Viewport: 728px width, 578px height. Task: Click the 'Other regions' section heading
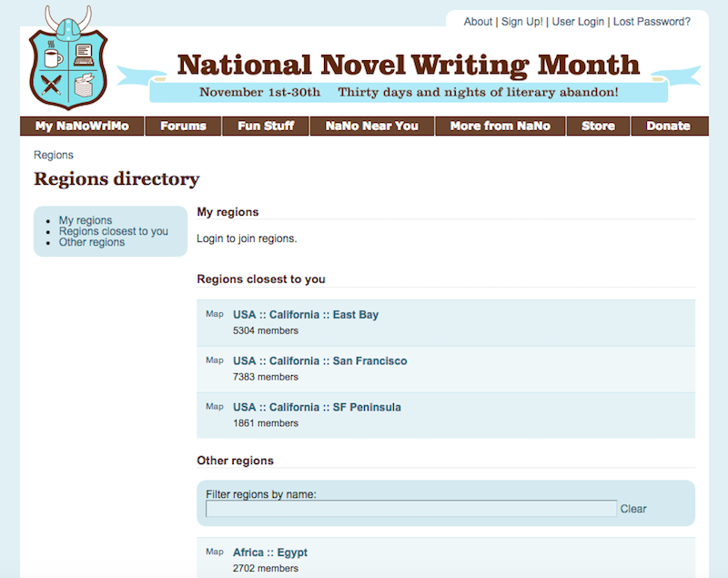click(236, 461)
